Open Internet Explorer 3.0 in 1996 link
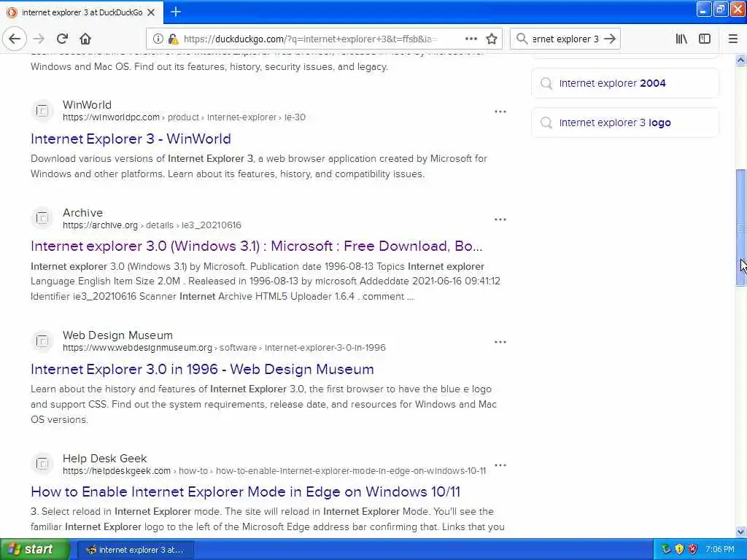This screenshot has width=747, height=560. [x=202, y=369]
